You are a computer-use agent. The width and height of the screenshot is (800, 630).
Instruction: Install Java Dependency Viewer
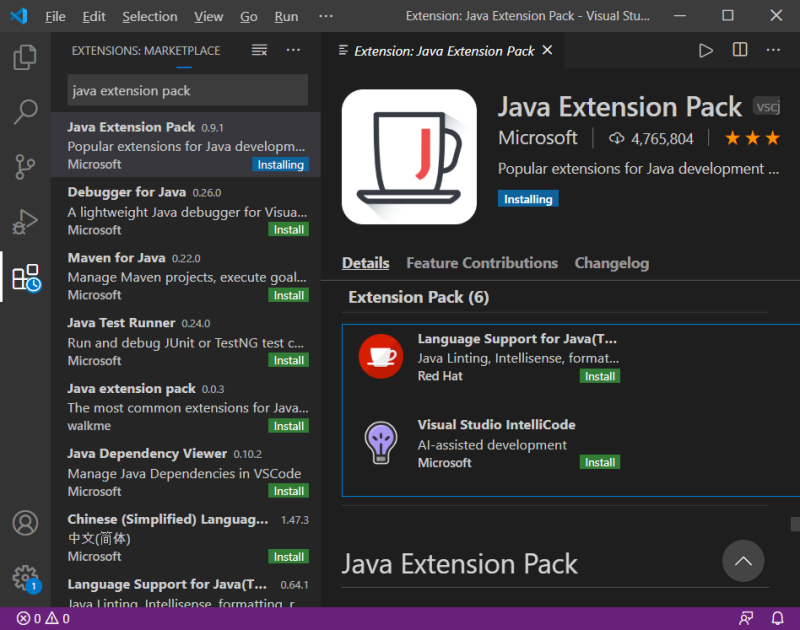point(288,491)
